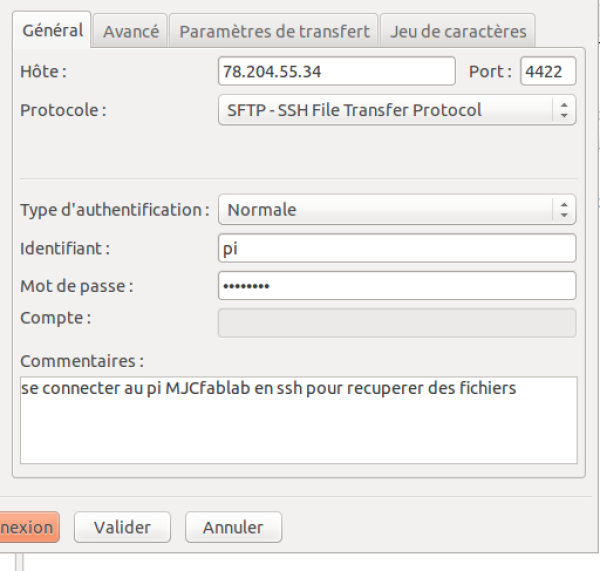Focus the Mot de passe field
This screenshot has height=571, width=600.
[396, 286]
